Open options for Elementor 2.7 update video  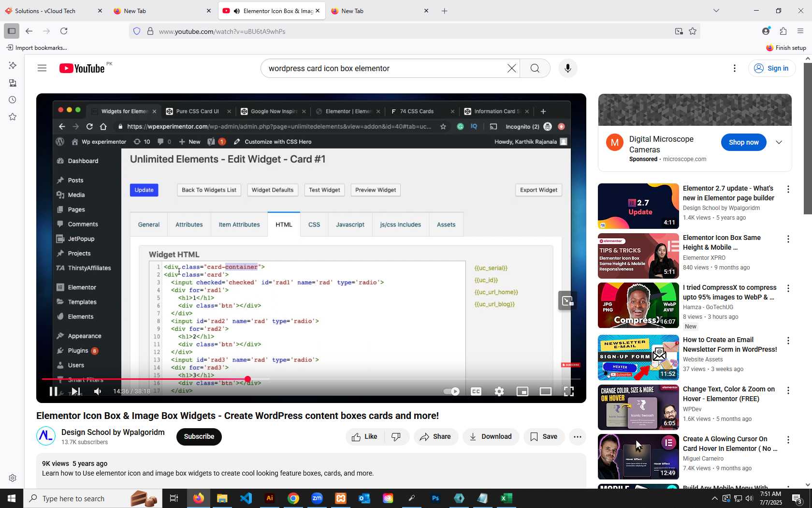click(x=788, y=189)
